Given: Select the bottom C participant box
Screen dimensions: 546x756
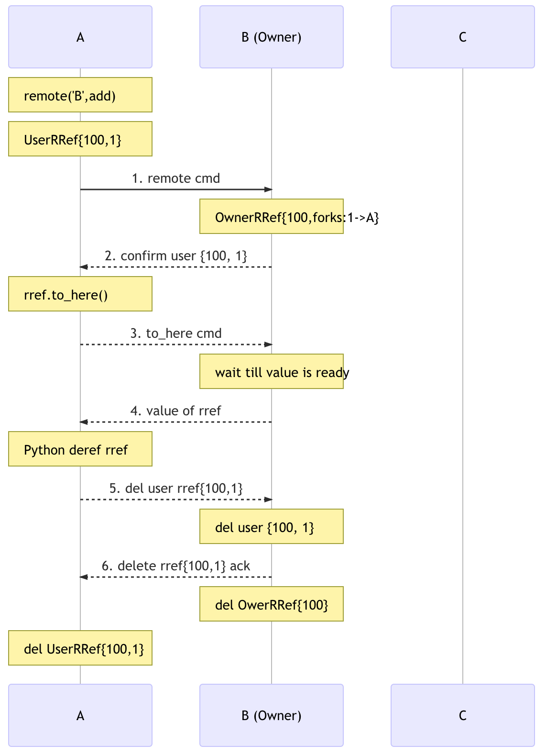Looking at the screenshot, I should pos(463,715).
